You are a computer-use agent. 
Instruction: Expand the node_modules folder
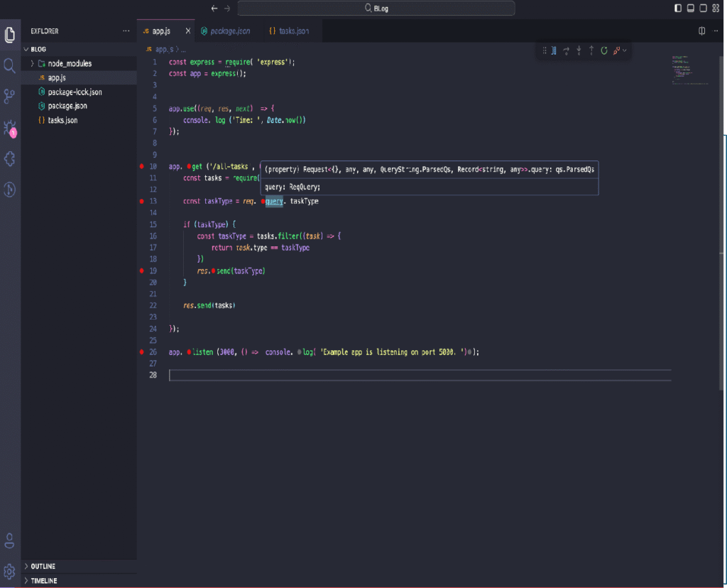33,64
